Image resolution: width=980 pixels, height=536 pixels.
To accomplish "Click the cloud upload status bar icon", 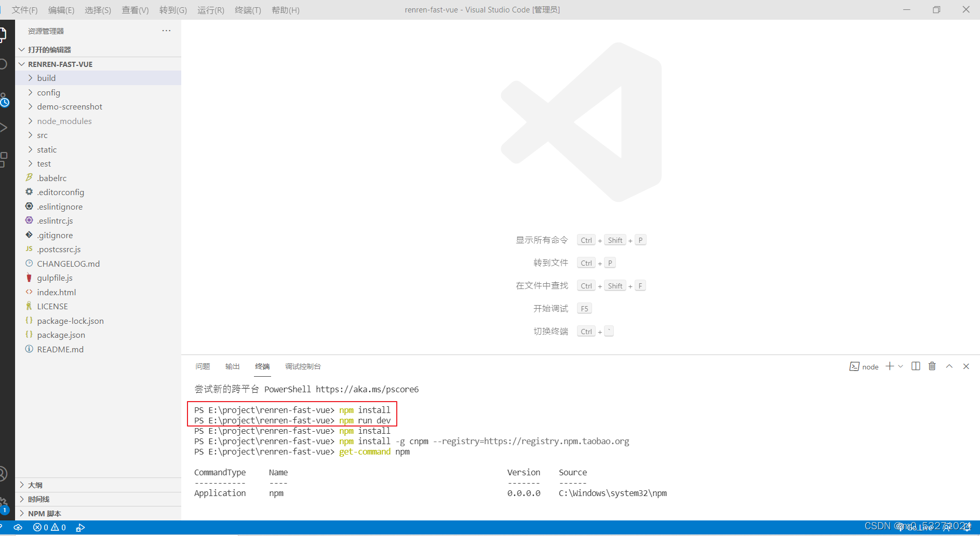I will coord(18,527).
